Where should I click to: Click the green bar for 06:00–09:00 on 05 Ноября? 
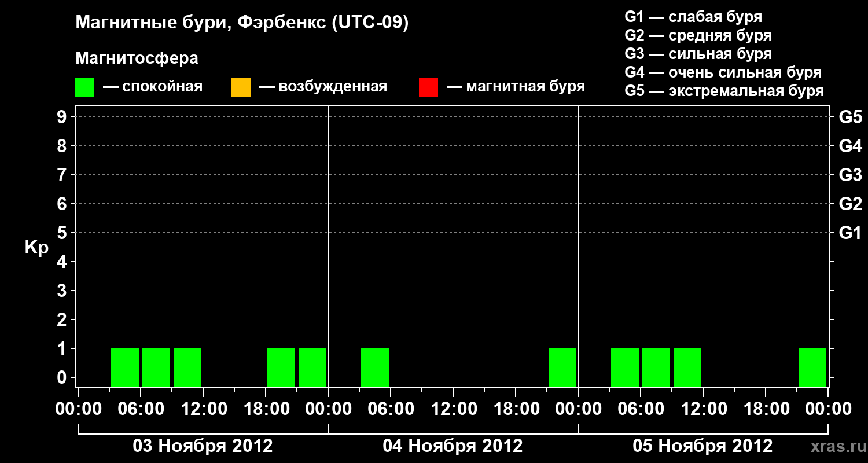tap(656, 367)
